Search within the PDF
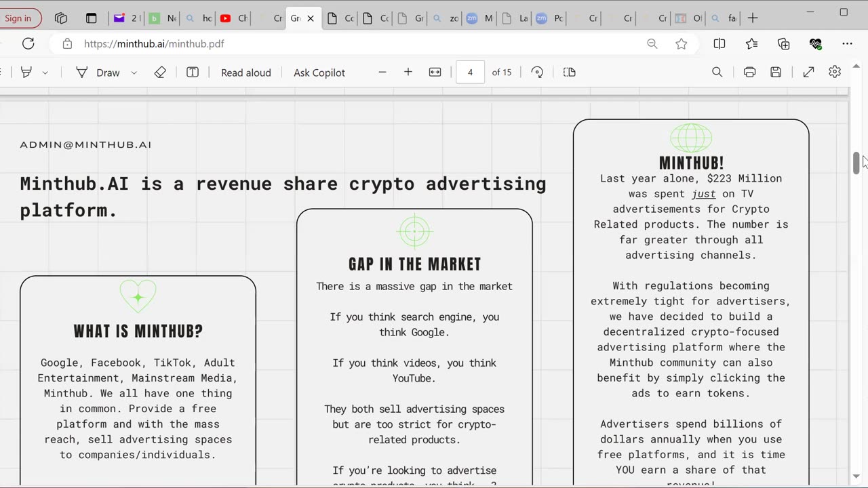Image resolution: width=868 pixels, height=488 pixels. (x=717, y=72)
